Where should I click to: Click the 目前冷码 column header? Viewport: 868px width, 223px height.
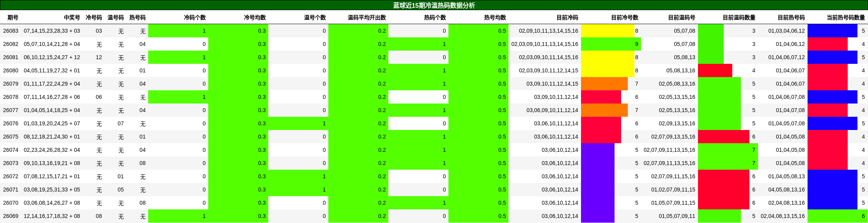click(x=567, y=18)
